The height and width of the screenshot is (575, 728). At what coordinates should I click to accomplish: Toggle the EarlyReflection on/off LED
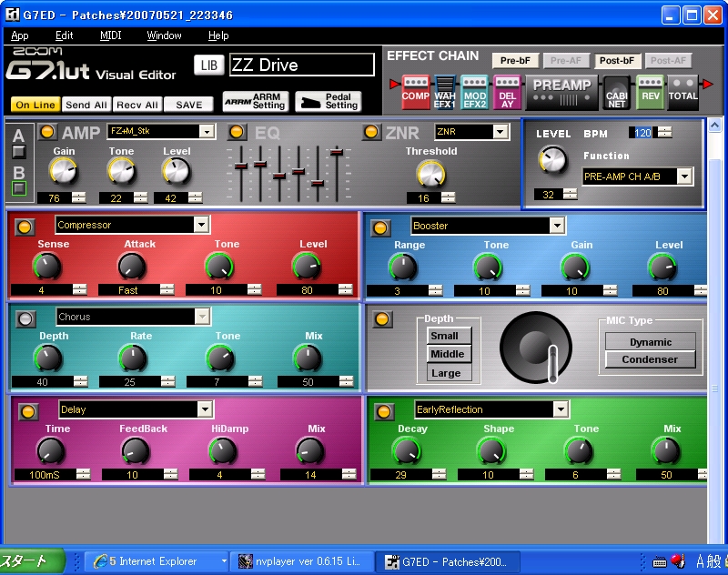click(x=383, y=411)
